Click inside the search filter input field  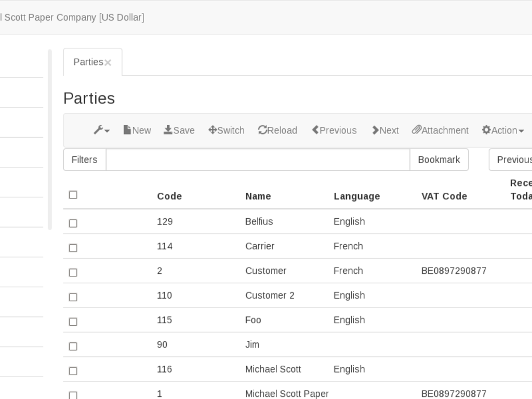pos(257,159)
